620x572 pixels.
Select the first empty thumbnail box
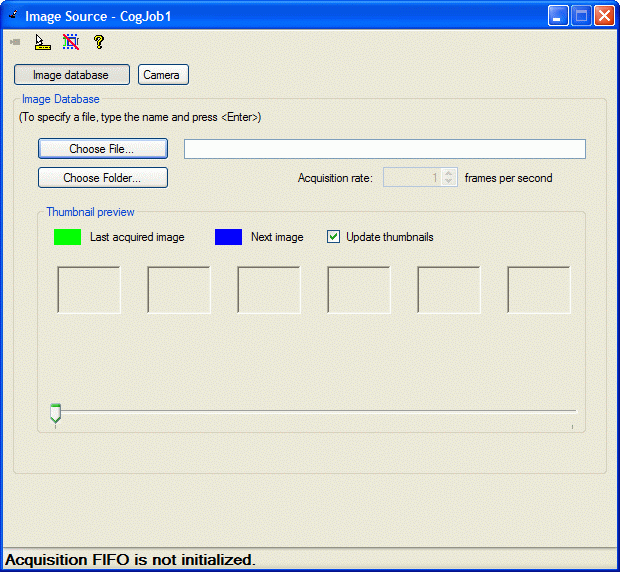coord(89,290)
